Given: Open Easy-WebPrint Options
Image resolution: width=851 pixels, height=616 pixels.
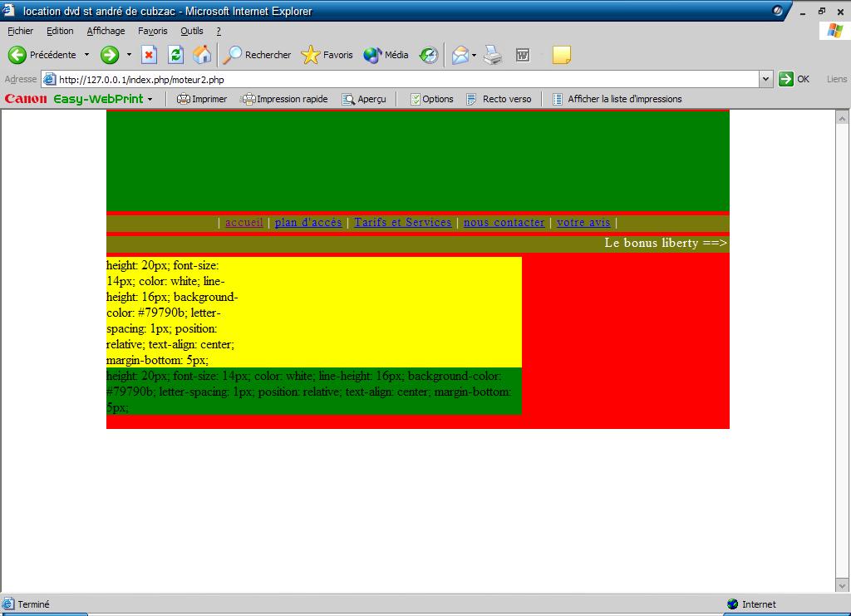Looking at the screenshot, I should click(432, 99).
